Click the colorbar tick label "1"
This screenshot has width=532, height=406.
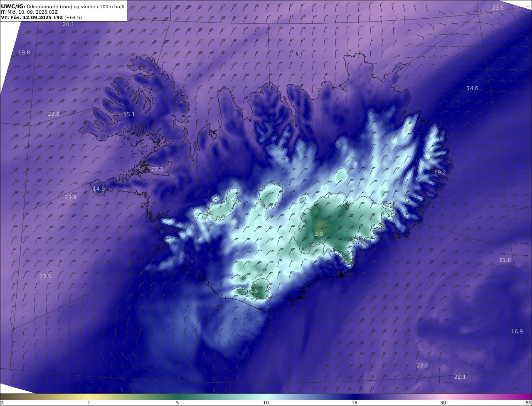click(89, 403)
